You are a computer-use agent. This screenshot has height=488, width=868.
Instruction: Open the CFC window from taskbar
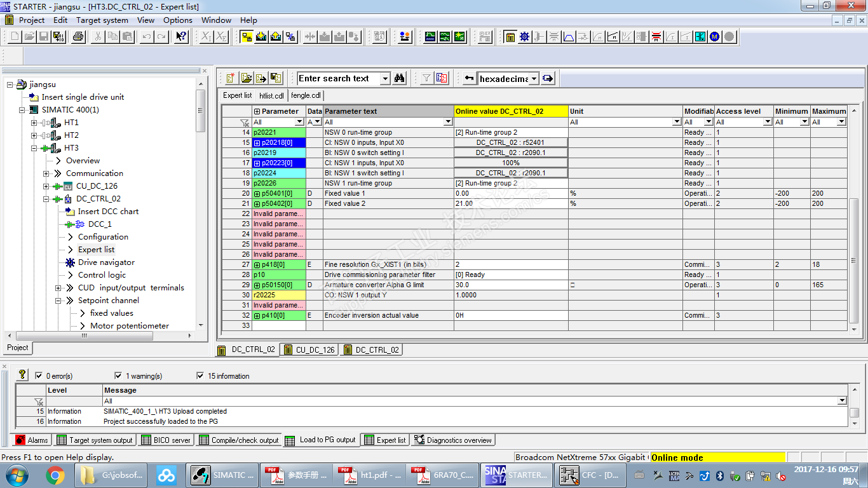point(590,475)
